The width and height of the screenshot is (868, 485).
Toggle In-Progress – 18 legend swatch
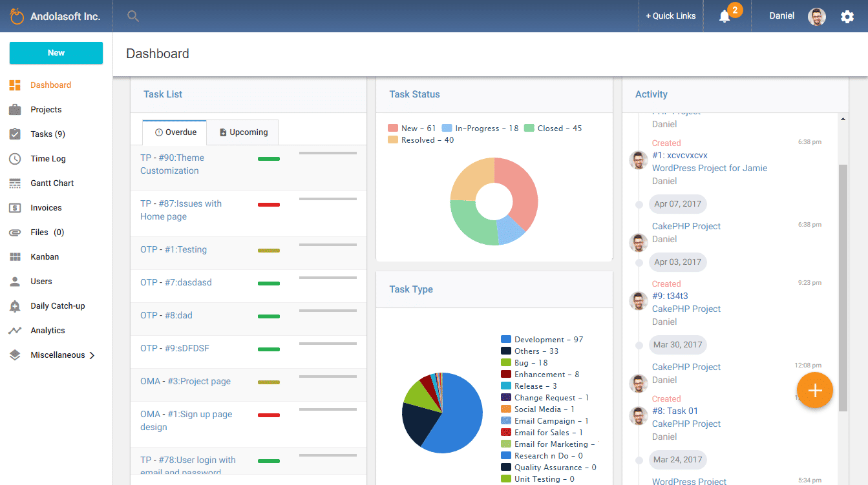click(x=447, y=129)
